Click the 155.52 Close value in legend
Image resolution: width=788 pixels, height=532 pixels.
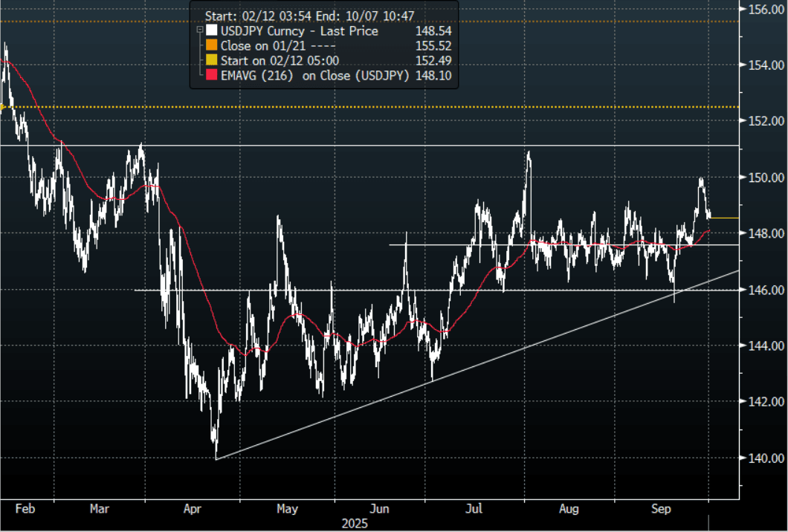tap(436, 46)
